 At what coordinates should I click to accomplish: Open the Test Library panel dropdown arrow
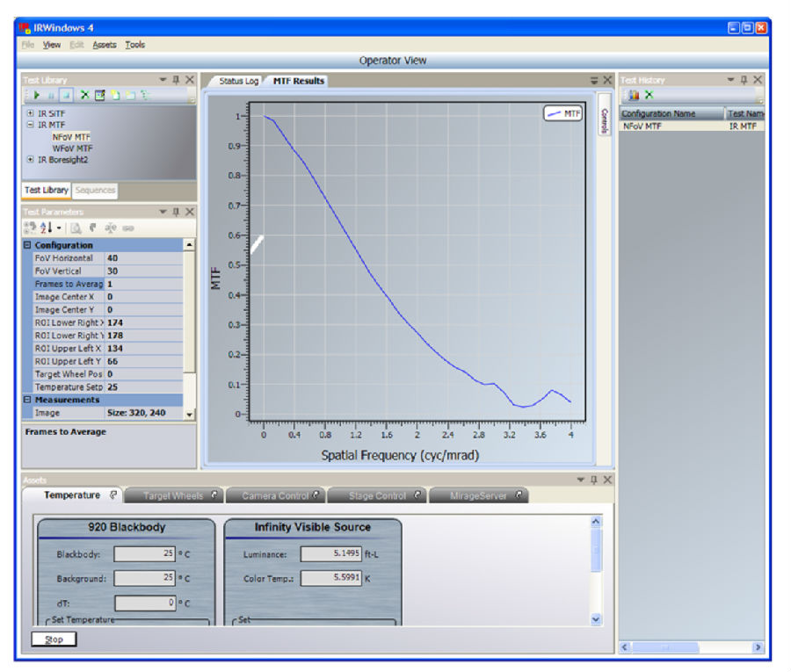point(163,80)
